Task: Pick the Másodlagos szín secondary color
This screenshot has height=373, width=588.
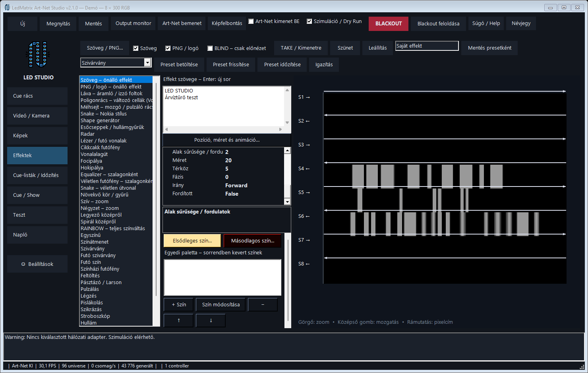Action: 253,241
